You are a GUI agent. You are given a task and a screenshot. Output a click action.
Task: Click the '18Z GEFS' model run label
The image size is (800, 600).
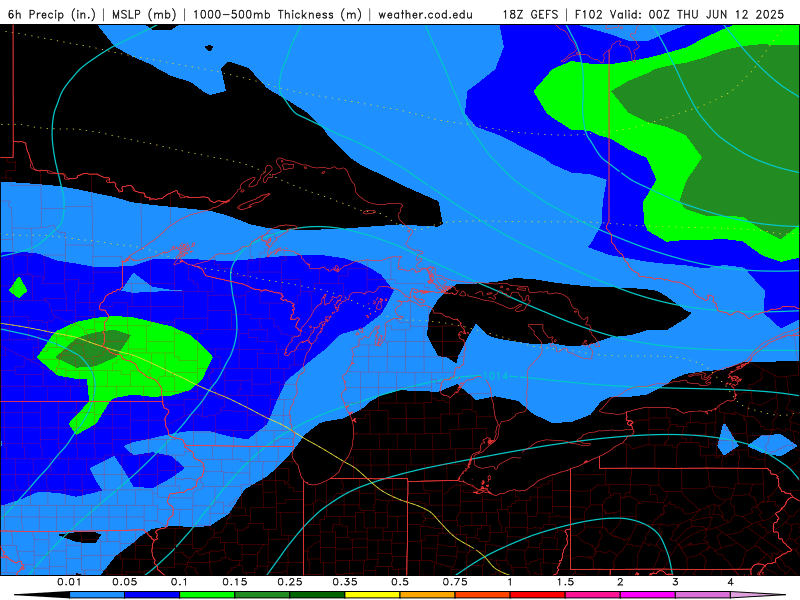(531, 14)
